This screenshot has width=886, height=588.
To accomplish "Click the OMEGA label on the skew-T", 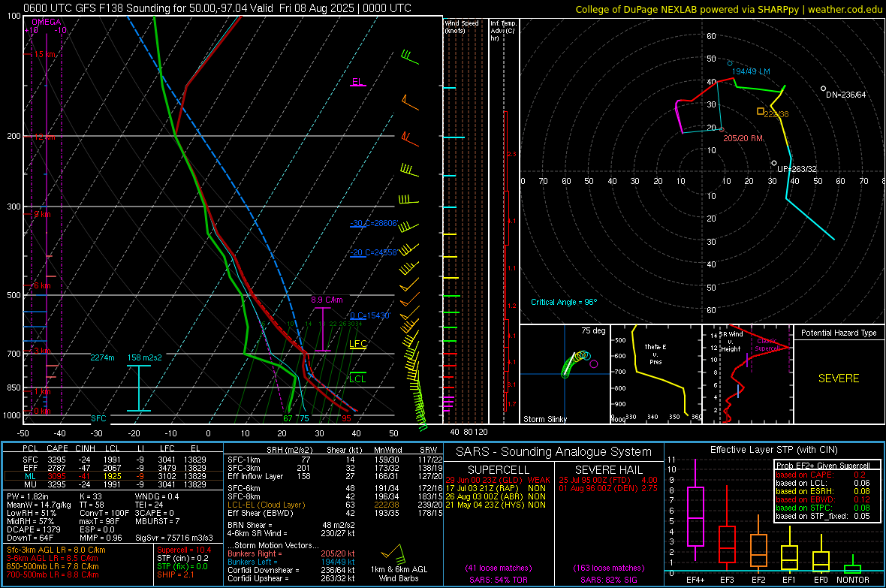I will click(47, 22).
